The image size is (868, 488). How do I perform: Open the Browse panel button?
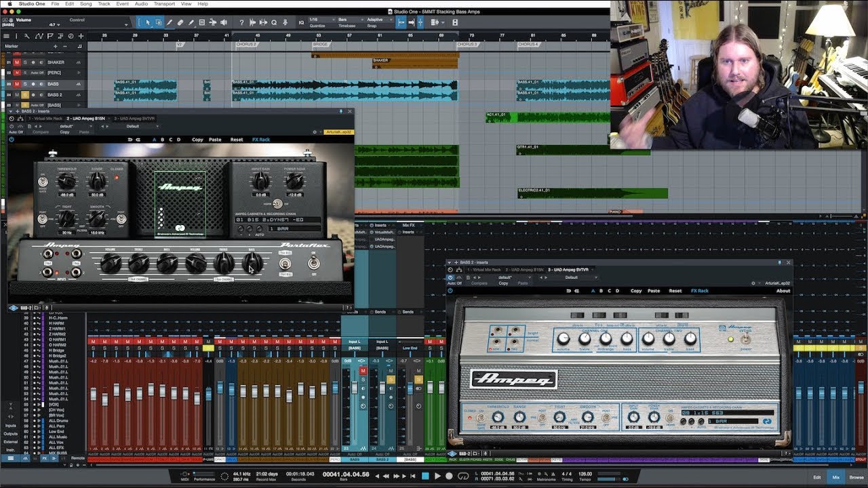856,477
